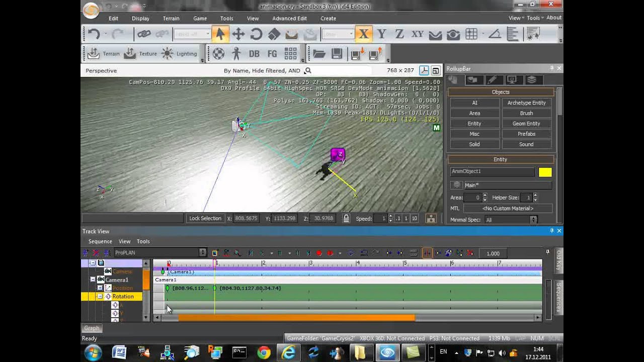Open the Terrain menu

click(x=171, y=18)
